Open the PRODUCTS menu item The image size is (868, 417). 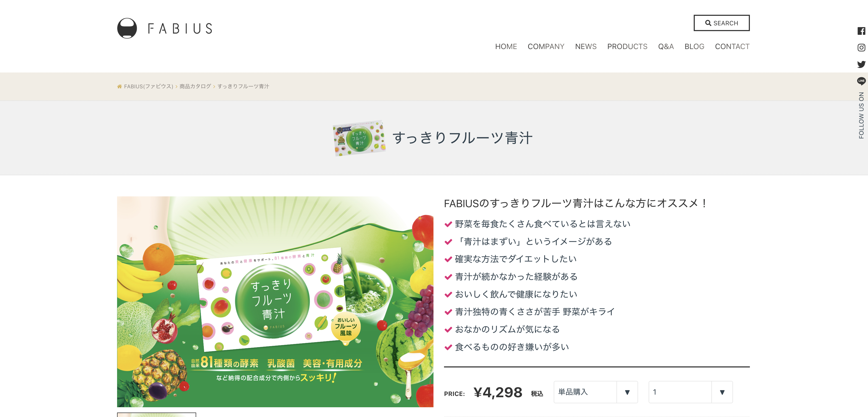[x=627, y=46]
